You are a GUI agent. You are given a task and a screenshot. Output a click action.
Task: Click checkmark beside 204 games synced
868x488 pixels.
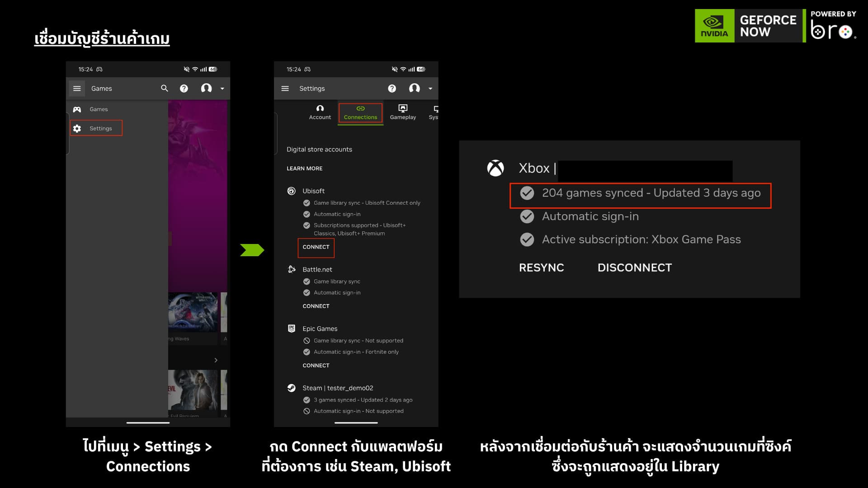click(x=527, y=193)
